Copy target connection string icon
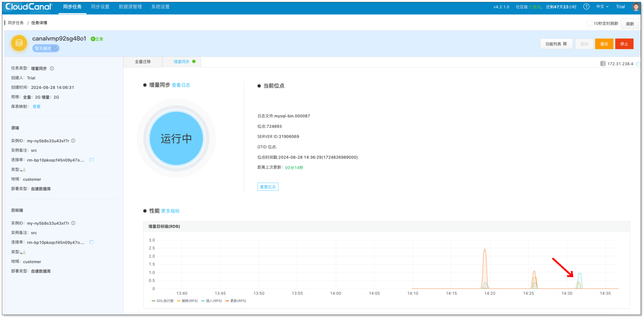Screen dimensions: 644x318 (92, 242)
